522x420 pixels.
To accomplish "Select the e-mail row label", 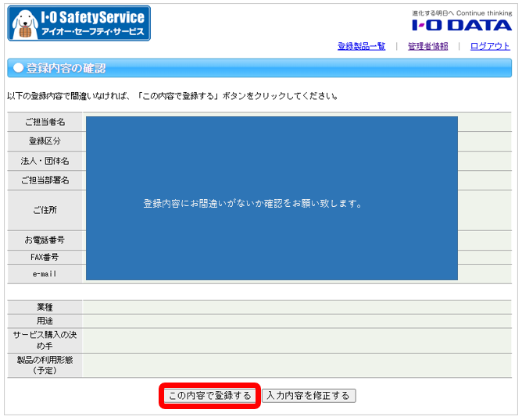I will [45, 274].
